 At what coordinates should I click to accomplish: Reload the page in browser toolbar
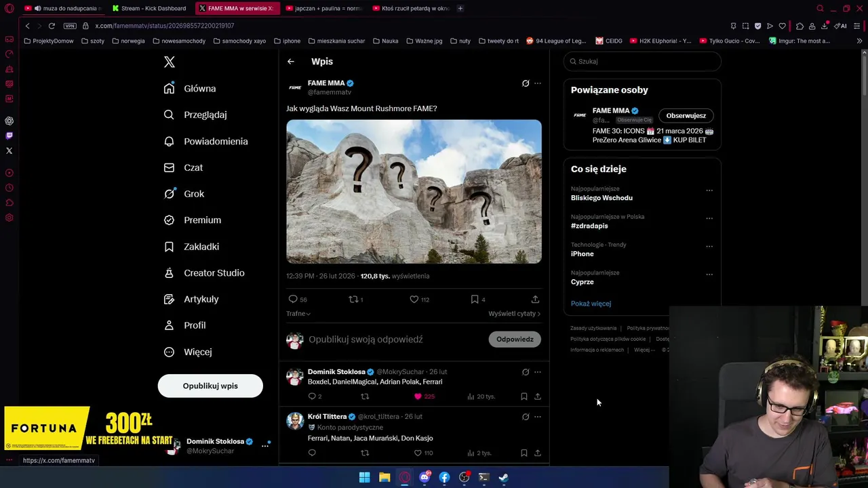52,26
